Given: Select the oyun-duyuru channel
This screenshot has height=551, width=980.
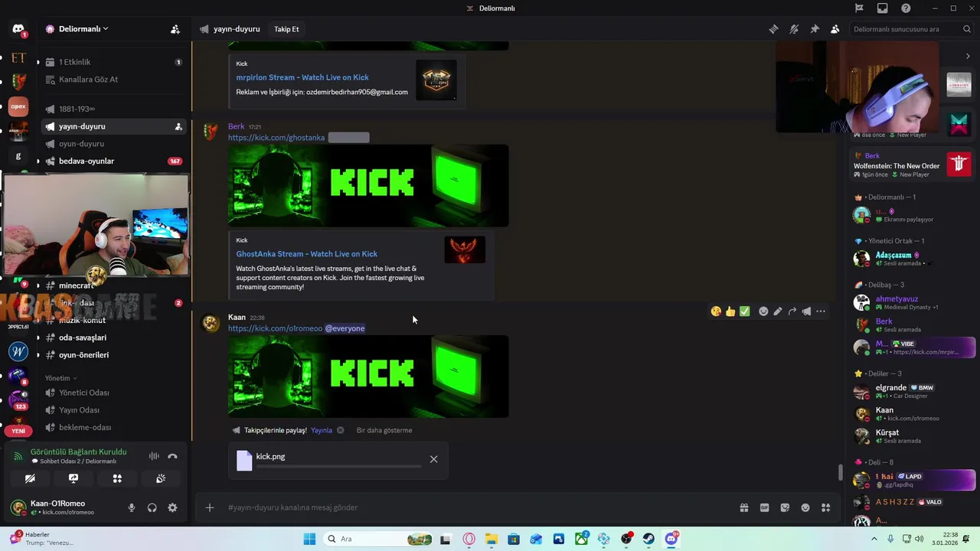Looking at the screenshot, I should point(113,144).
